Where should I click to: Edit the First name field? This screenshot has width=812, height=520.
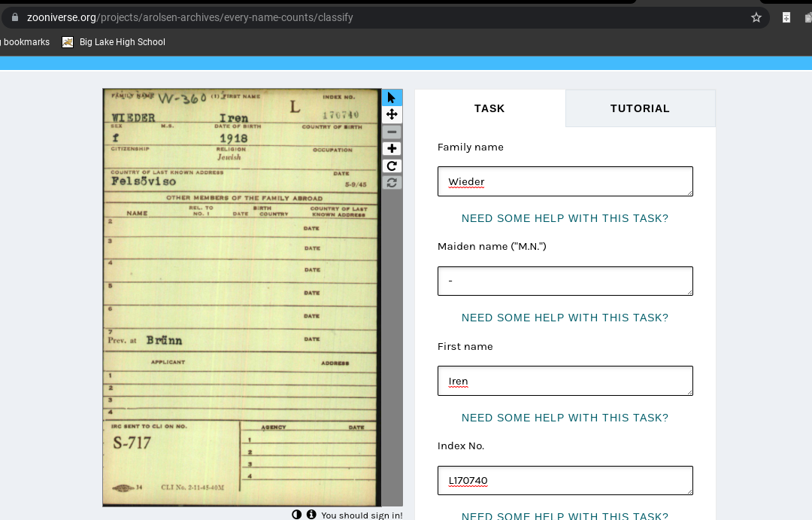tap(565, 381)
